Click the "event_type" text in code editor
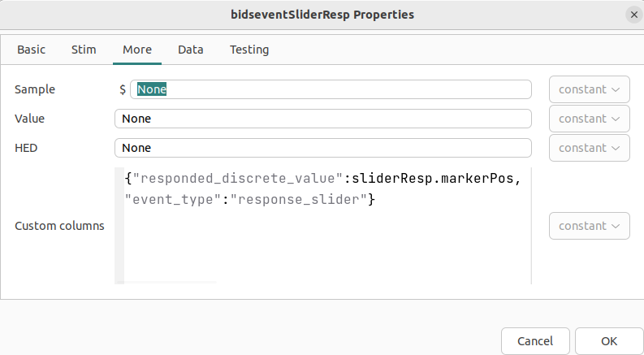This screenshot has width=644, height=355. tap(173, 200)
